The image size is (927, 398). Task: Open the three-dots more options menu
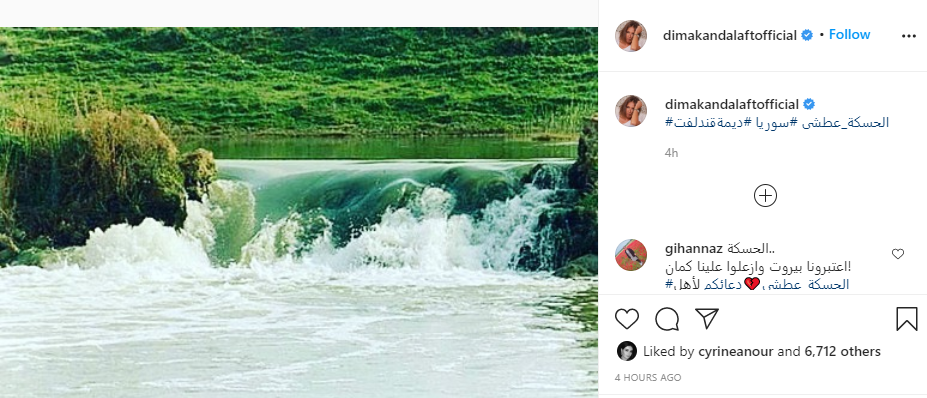909,36
